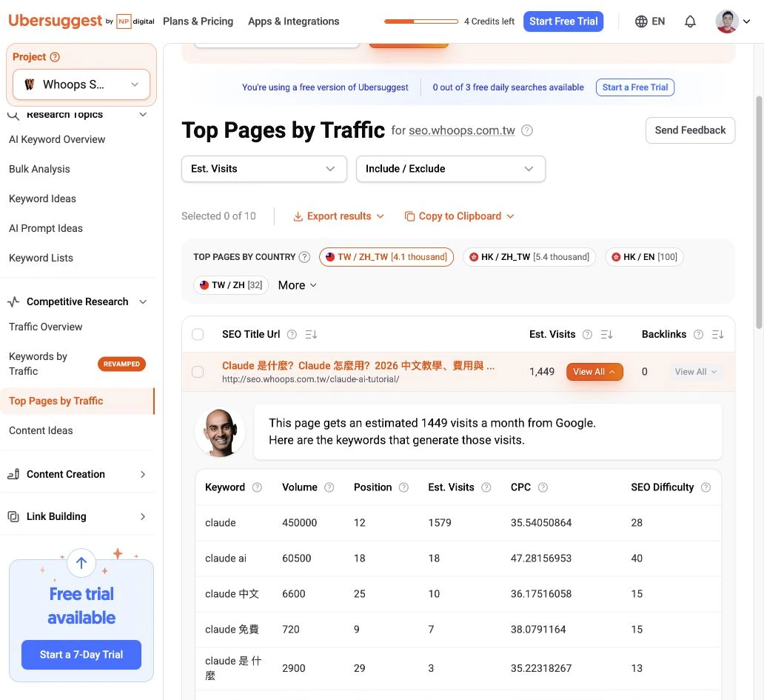Open Copy to Clipboard dropdown

click(x=460, y=216)
